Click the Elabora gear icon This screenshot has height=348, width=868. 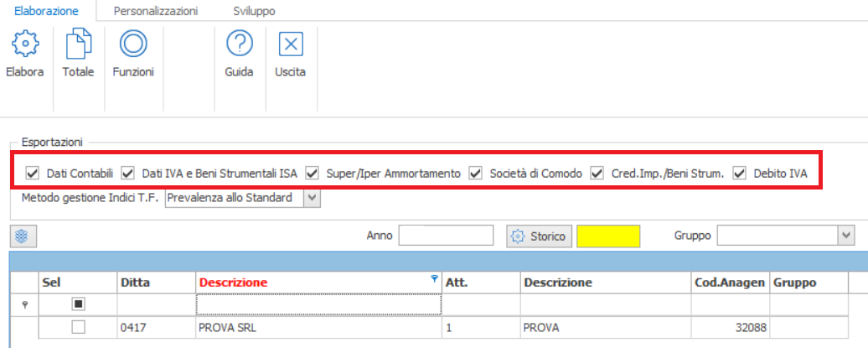pos(25,44)
